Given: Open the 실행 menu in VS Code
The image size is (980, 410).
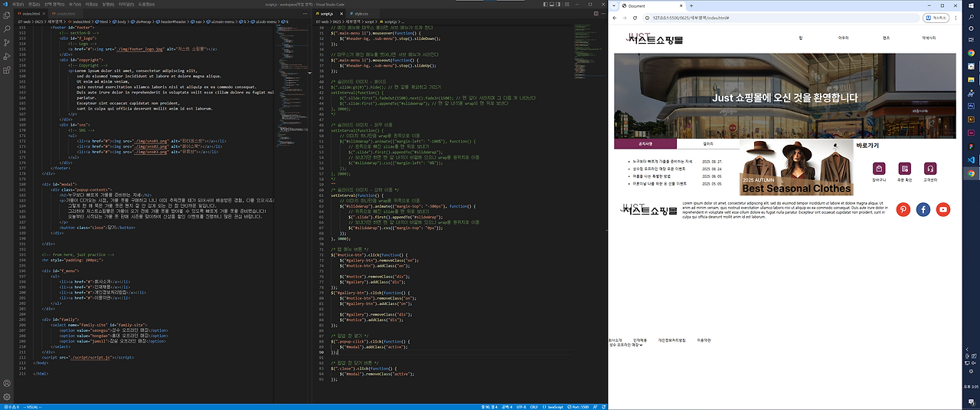Looking at the screenshot, I should 108,4.
